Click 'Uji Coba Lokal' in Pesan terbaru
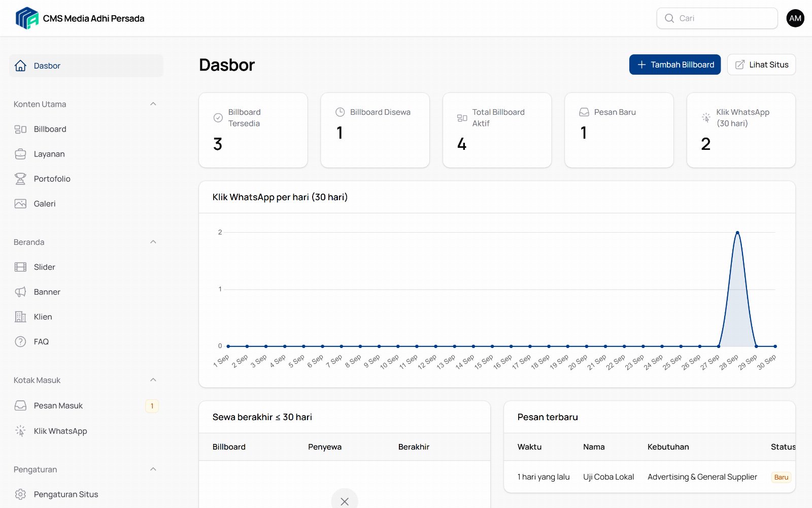812x508 pixels. (608, 477)
